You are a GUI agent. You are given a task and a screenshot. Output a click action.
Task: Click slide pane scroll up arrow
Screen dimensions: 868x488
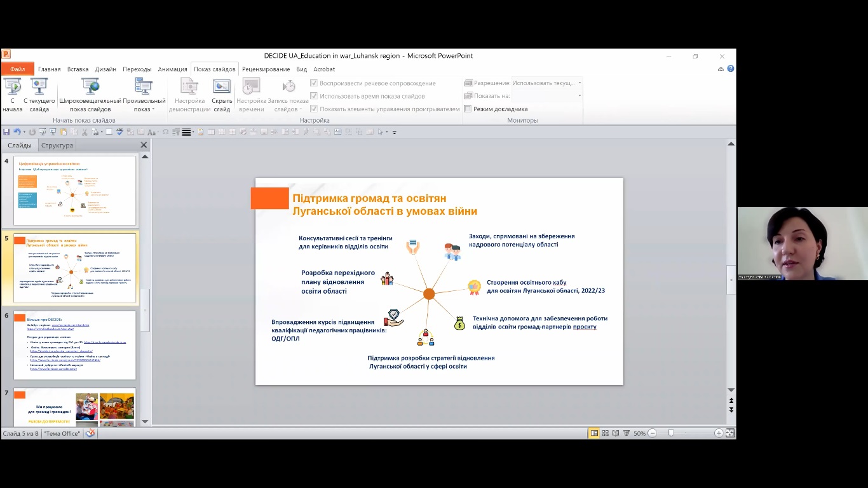tap(145, 157)
